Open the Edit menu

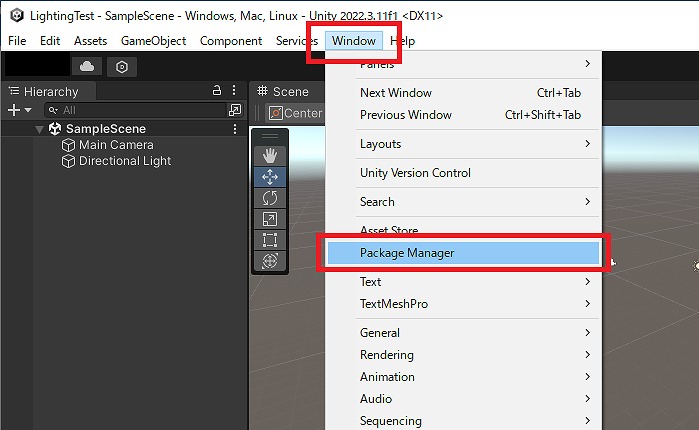pyautogui.click(x=50, y=41)
